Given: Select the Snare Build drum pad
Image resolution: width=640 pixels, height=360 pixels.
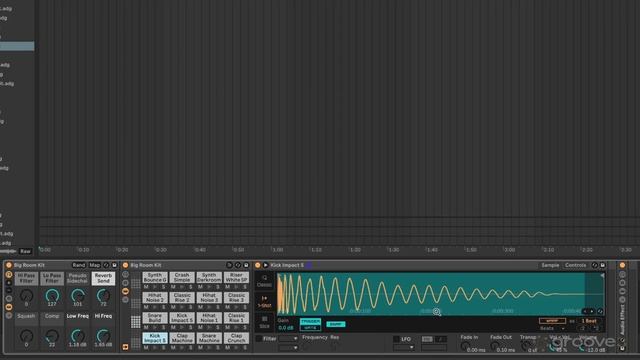Looking at the screenshot, I should coord(155,318).
